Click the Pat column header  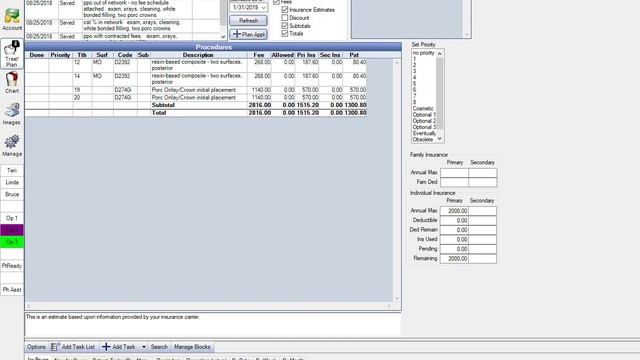(354, 55)
